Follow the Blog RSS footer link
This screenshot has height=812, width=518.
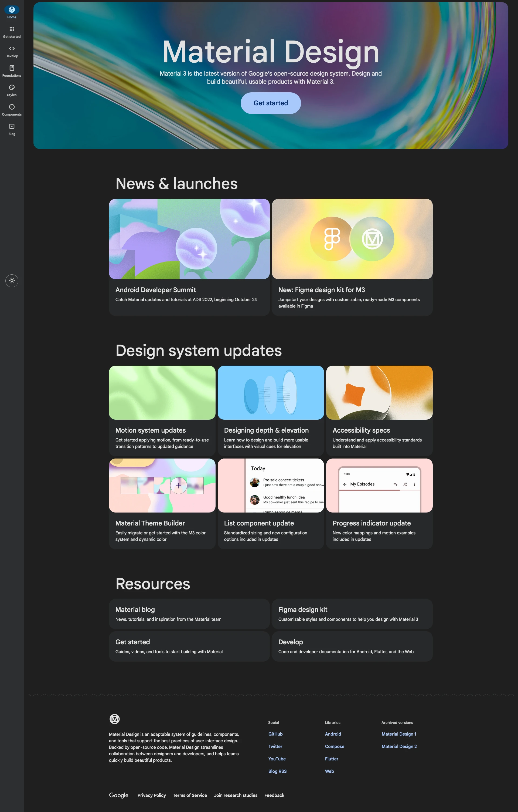[277, 771]
